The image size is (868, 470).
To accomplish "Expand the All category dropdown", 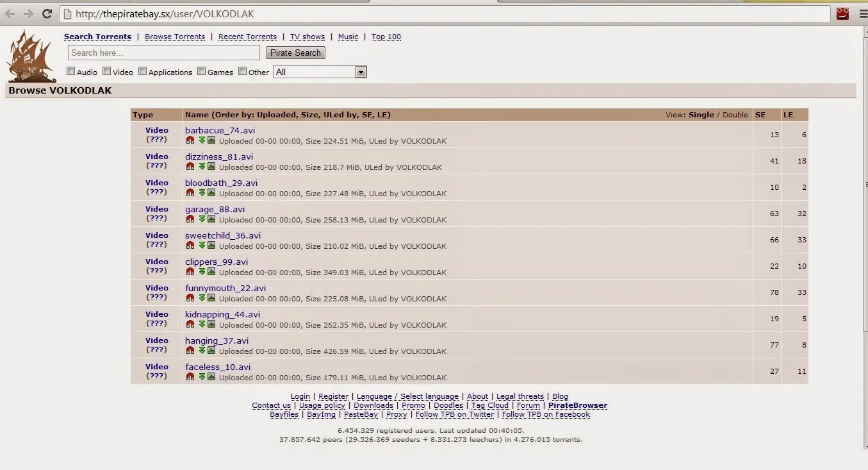I will (x=320, y=72).
